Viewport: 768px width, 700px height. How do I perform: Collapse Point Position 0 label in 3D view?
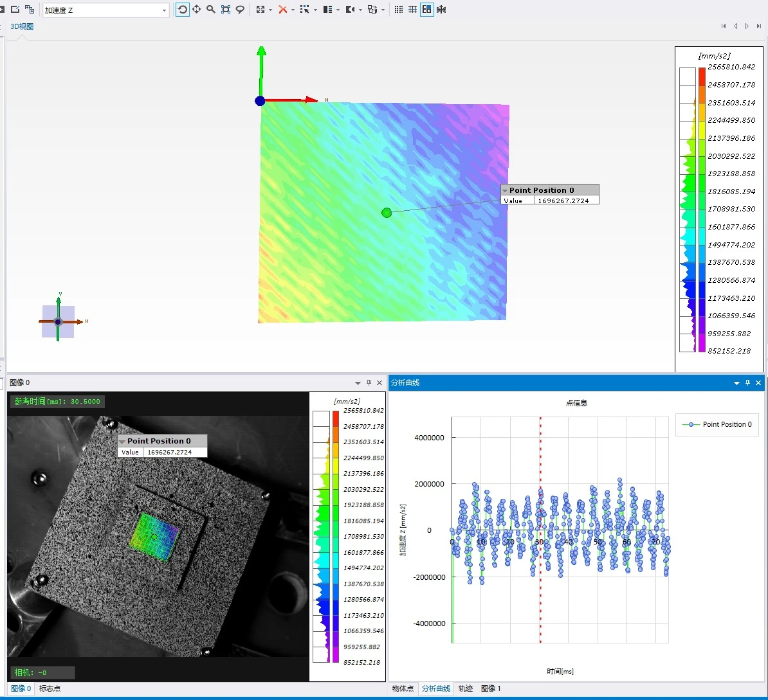pyautogui.click(x=505, y=190)
